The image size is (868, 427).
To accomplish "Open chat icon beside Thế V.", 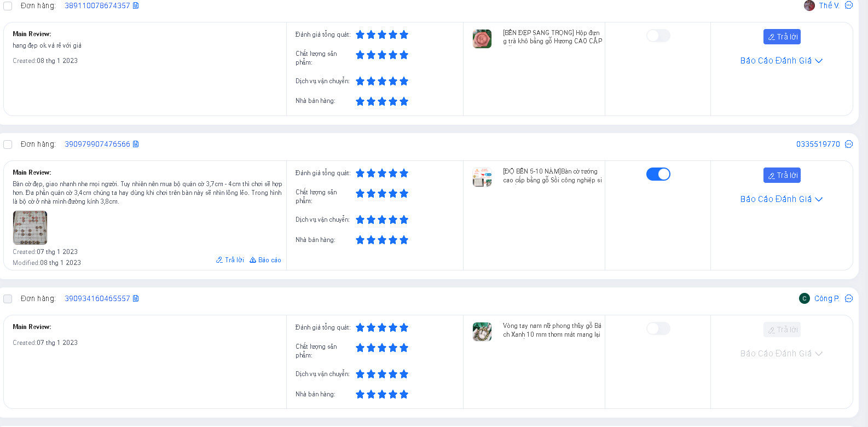I will (x=849, y=5).
